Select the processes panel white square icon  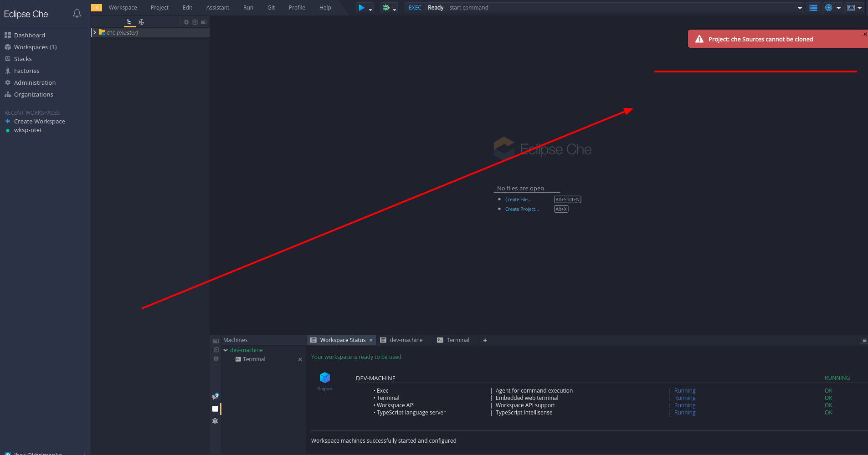(216, 409)
